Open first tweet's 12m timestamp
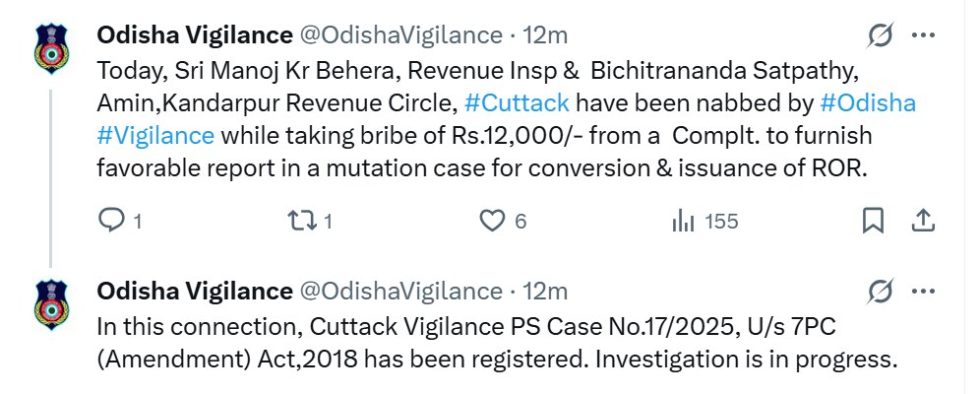This screenshot has height=394, width=980. pyautogui.click(x=545, y=35)
